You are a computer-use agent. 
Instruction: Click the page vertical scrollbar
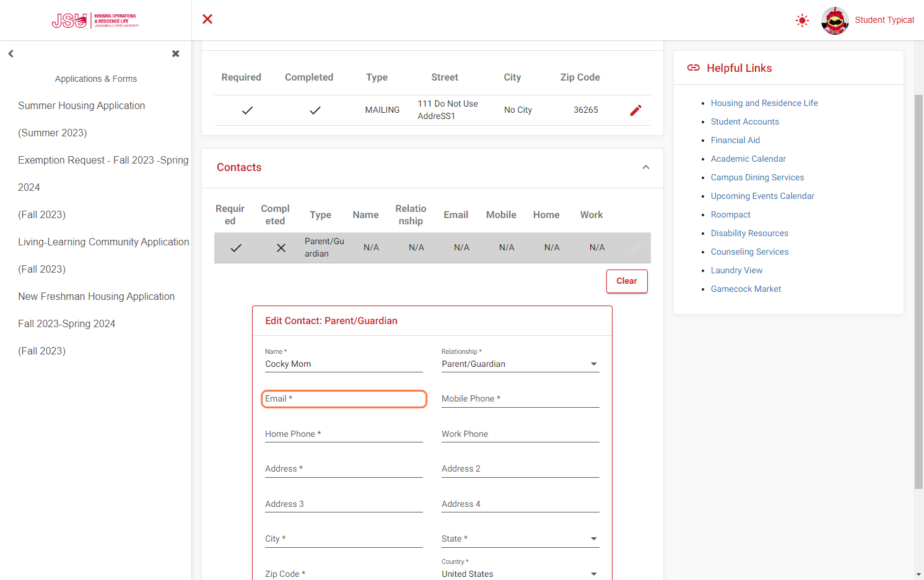pyautogui.click(x=919, y=291)
